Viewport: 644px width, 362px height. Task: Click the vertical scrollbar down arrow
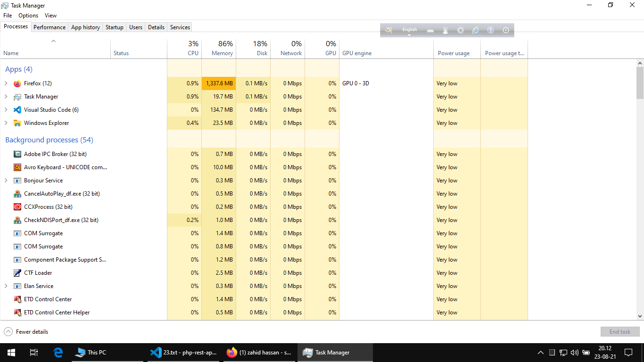click(x=640, y=316)
